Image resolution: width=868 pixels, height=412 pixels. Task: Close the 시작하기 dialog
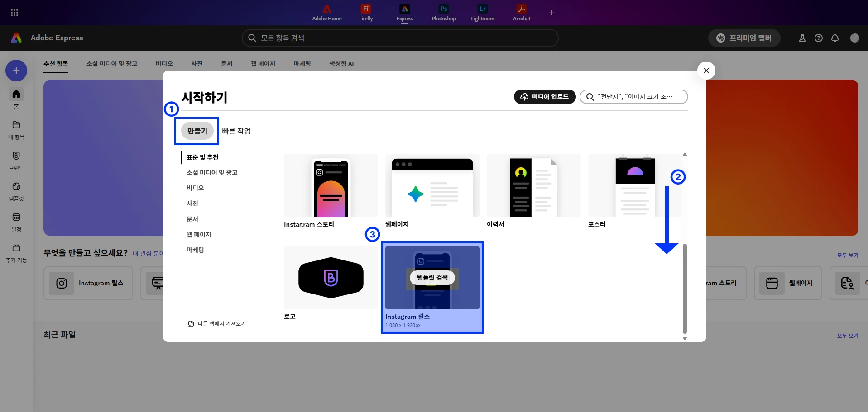(x=706, y=71)
